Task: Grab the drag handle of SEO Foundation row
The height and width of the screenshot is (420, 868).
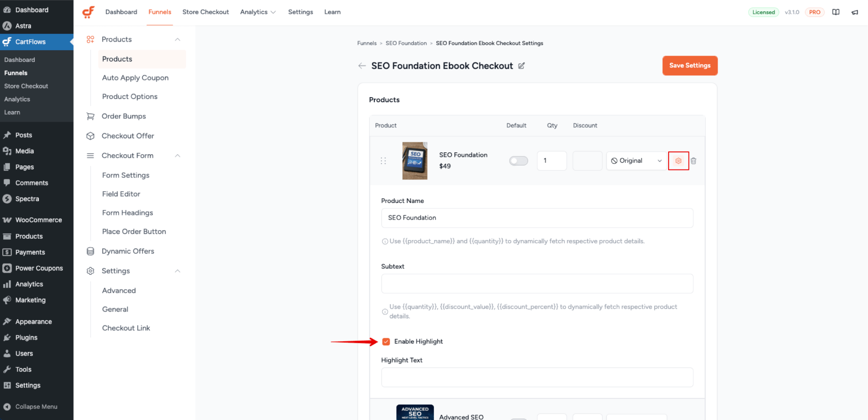Action: (x=383, y=161)
